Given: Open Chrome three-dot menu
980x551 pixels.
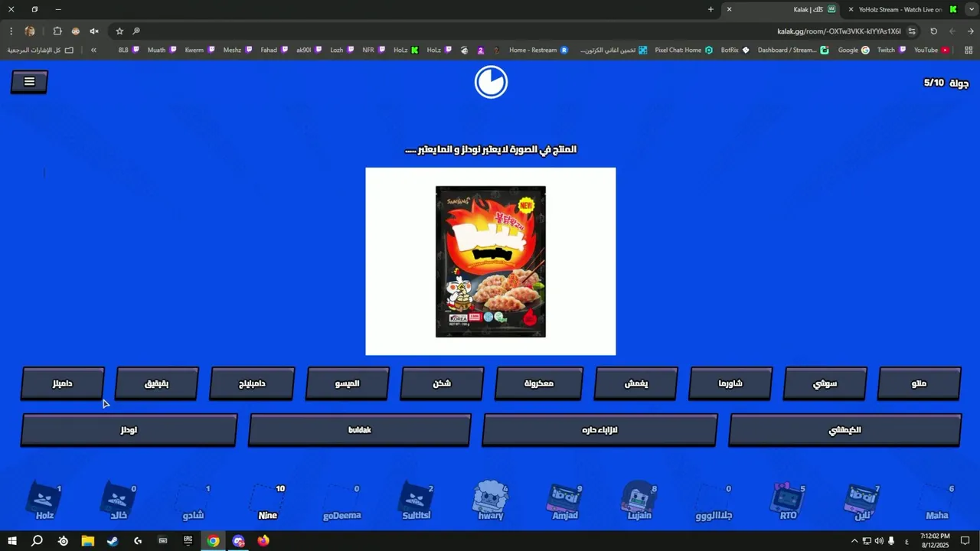Looking at the screenshot, I should (x=11, y=31).
